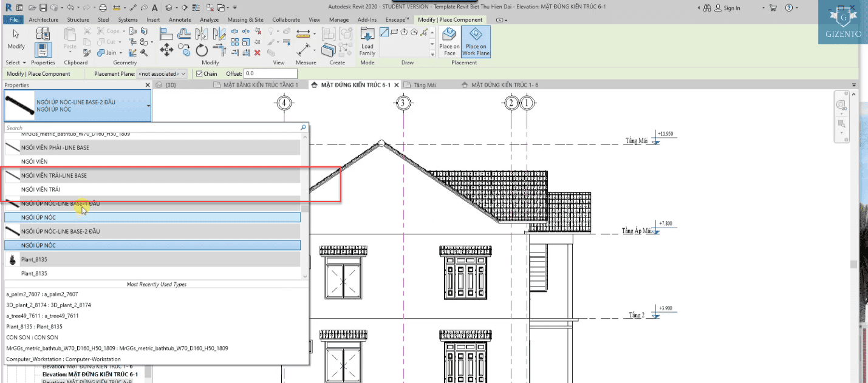The image size is (868, 383).
Task: Open the Default 3D View icon
Action: pos(168,8)
